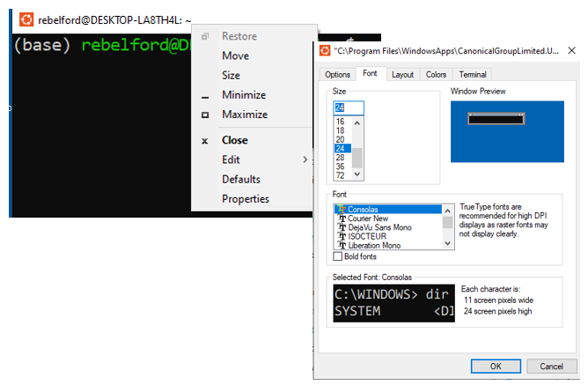The width and height of the screenshot is (588, 385).
Task: Click TrueType icon beside Consolas
Action: pyautogui.click(x=342, y=209)
